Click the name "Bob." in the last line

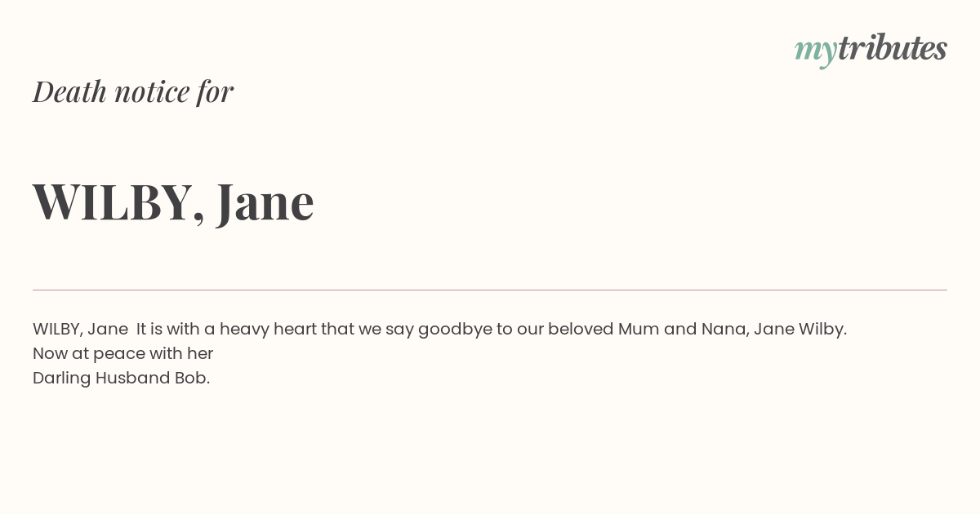pos(192,378)
